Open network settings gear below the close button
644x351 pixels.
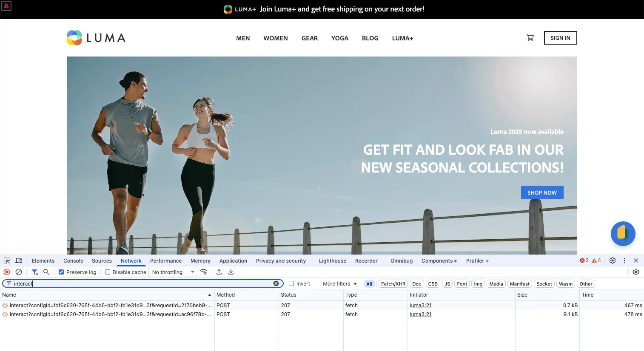(x=636, y=272)
